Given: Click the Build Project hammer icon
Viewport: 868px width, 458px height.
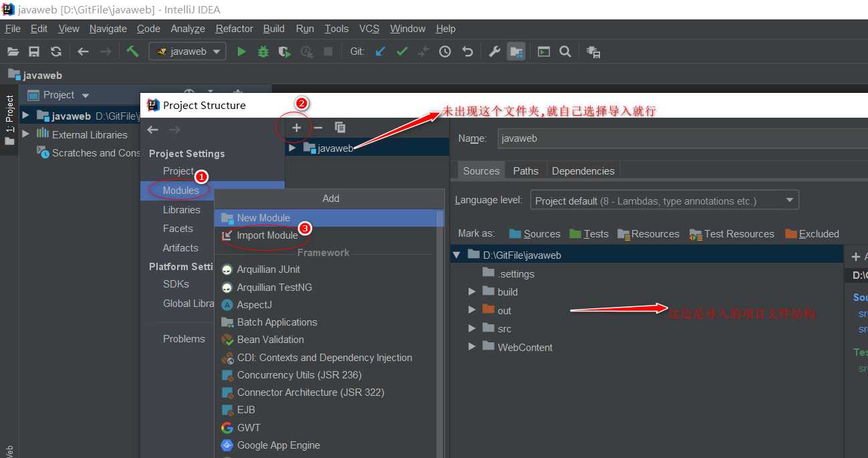Looking at the screenshot, I should (132, 51).
